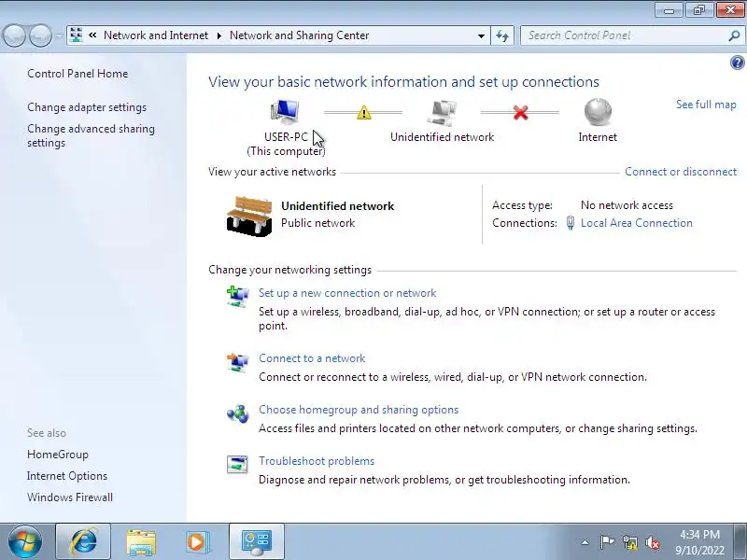Click the Refresh button beside address bar
Viewport: 747px width, 560px height.
click(502, 35)
